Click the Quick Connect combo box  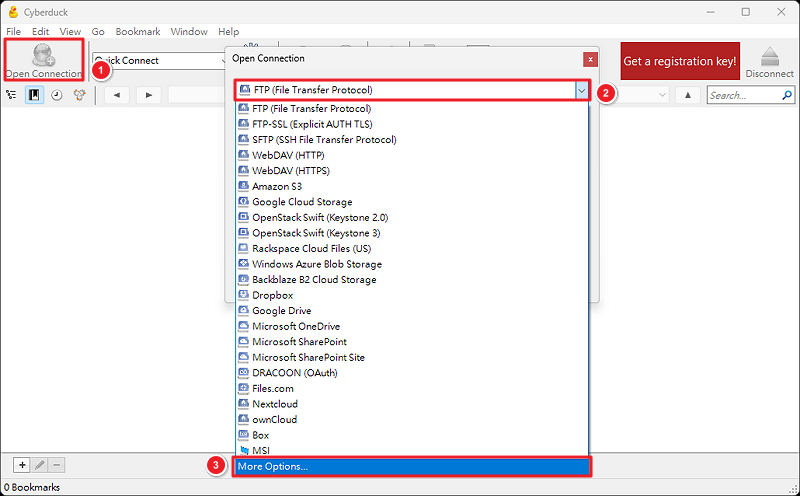(x=159, y=60)
